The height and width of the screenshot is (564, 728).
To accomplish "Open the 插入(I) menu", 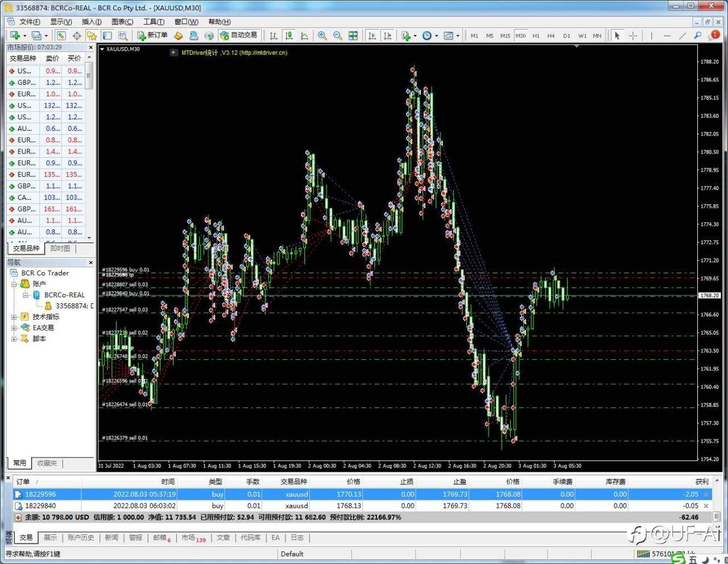I will tap(92, 22).
